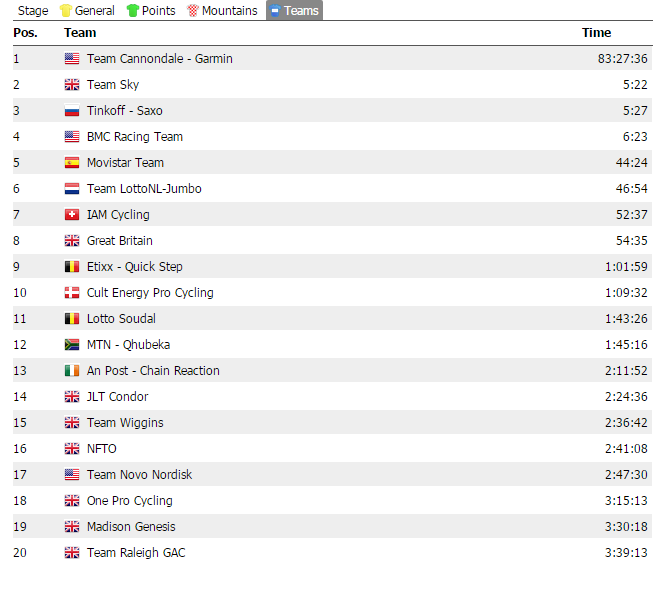664x597 pixels.
Task: Click the Dutch flag next to Team LottoNL-Jumbo
Action: 72,188
